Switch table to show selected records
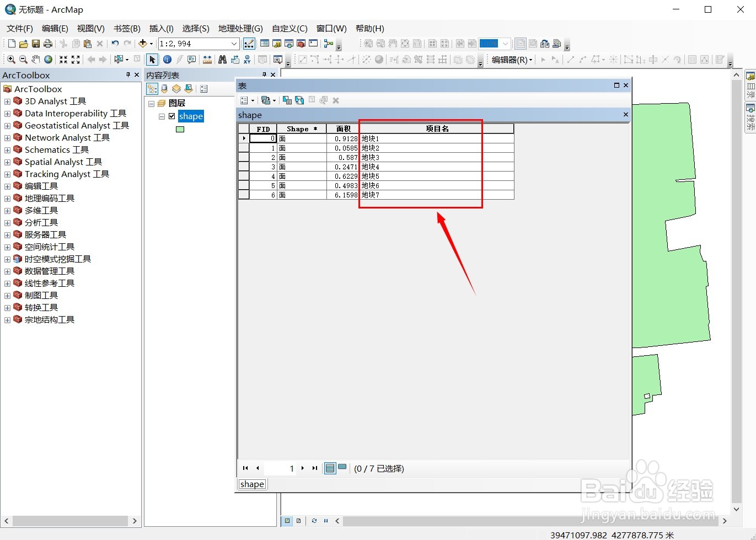This screenshot has width=756, height=540. 342,468
